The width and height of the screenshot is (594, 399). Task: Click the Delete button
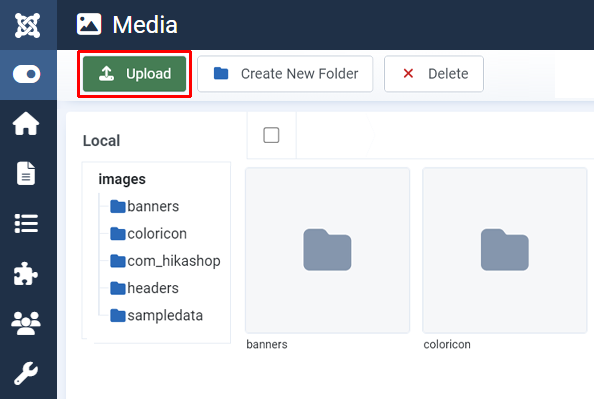pyautogui.click(x=434, y=74)
